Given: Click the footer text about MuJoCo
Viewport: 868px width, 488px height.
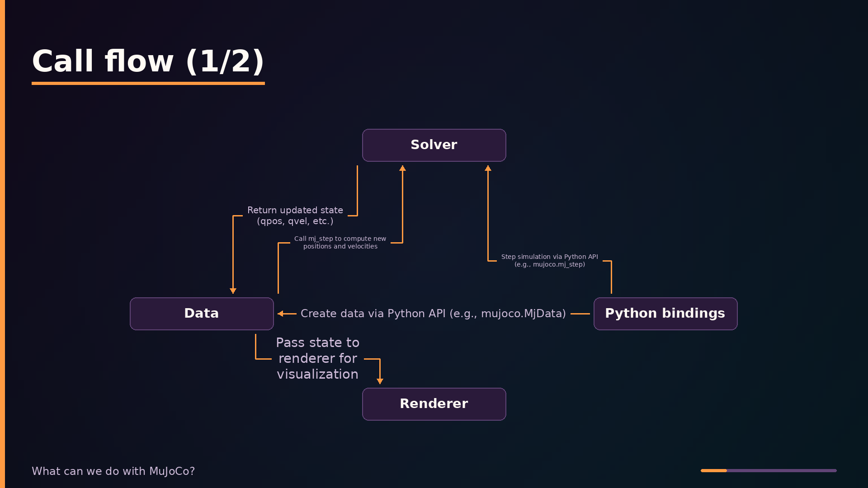Looking at the screenshot, I should click(x=113, y=471).
